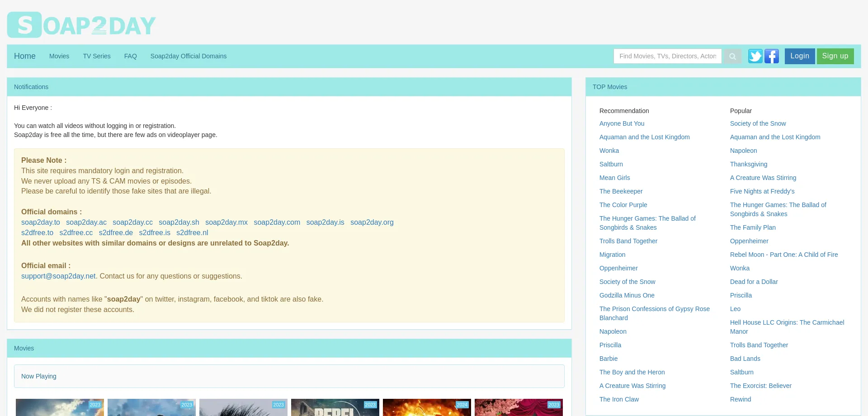The height and width of the screenshot is (416, 868).
Task: Click the Soap2day logo
Action: pyautogui.click(x=81, y=25)
